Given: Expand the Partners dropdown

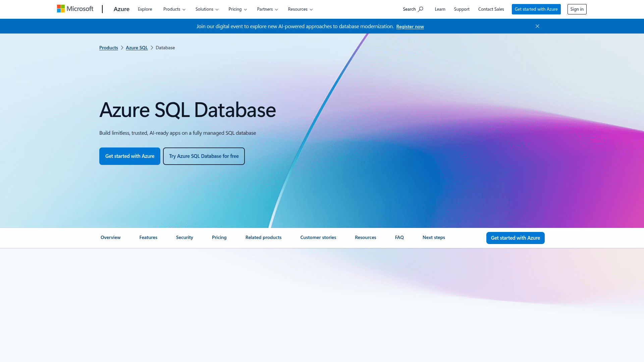Looking at the screenshot, I should [x=267, y=9].
